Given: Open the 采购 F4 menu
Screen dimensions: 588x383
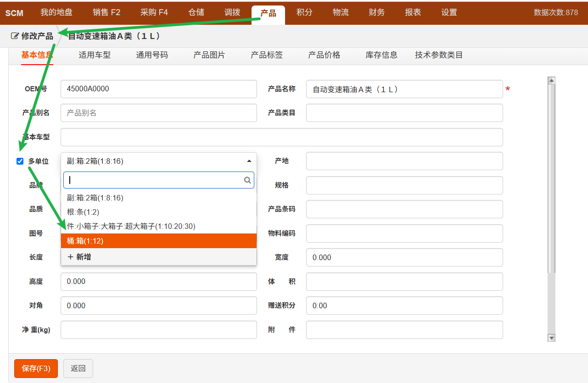Looking at the screenshot, I should [154, 12].
